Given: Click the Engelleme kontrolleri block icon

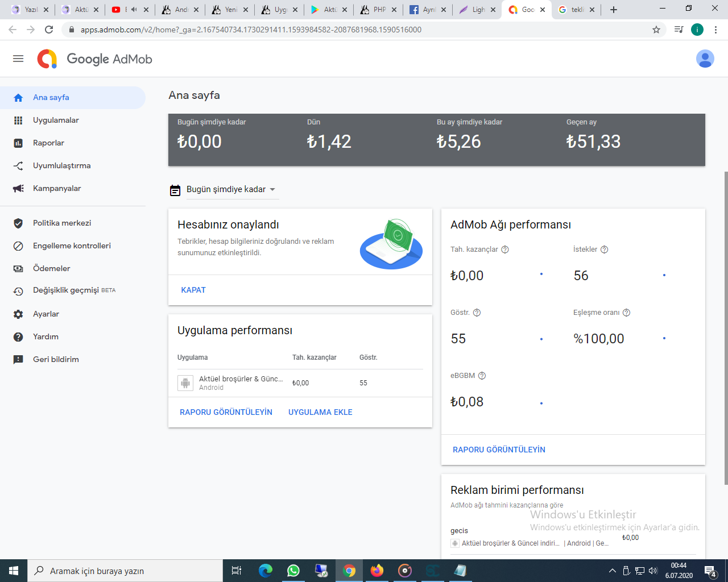Looking at the screenshot, I should tap(18, 246).
